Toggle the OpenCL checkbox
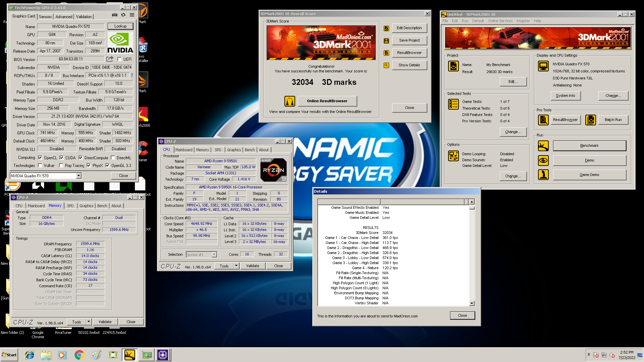 click(x=40, y=158)
